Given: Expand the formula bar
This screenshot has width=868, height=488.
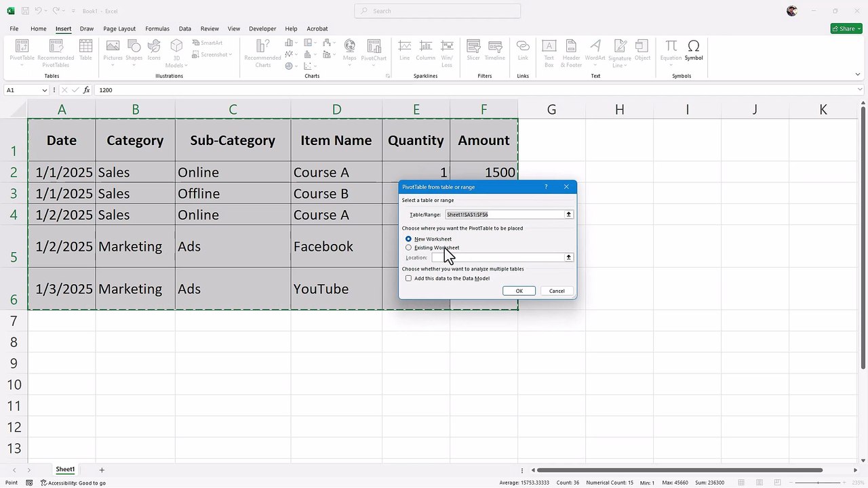Looking at the screenshot, I should [x=861, y=90].
